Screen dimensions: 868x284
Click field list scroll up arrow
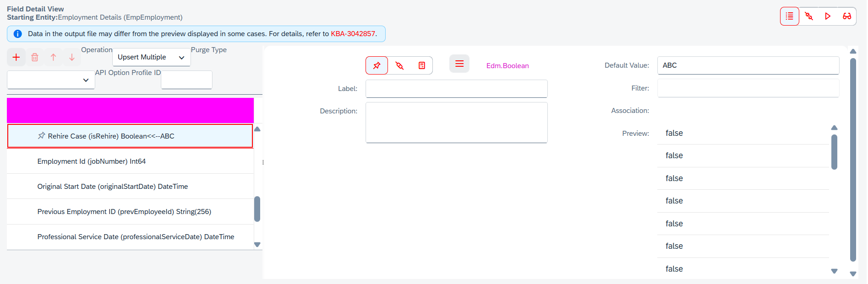[x=257, y=129]
